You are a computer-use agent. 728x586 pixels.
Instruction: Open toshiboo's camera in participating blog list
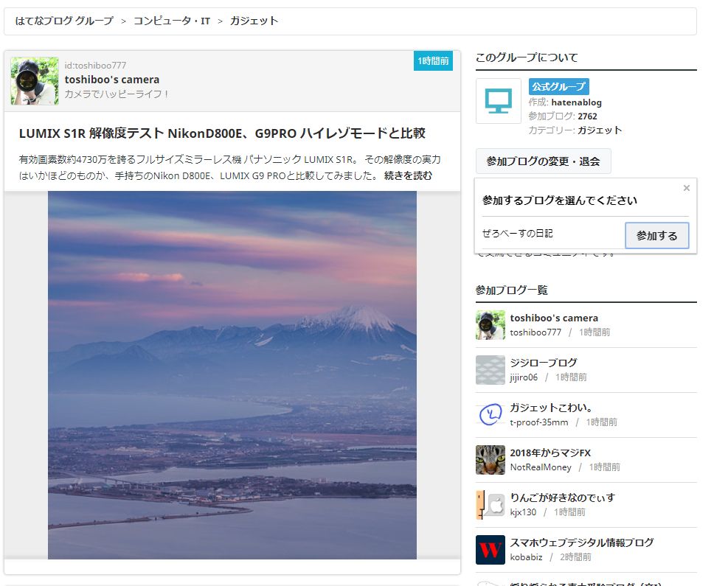pyautogui.click(x=554, y=318)
